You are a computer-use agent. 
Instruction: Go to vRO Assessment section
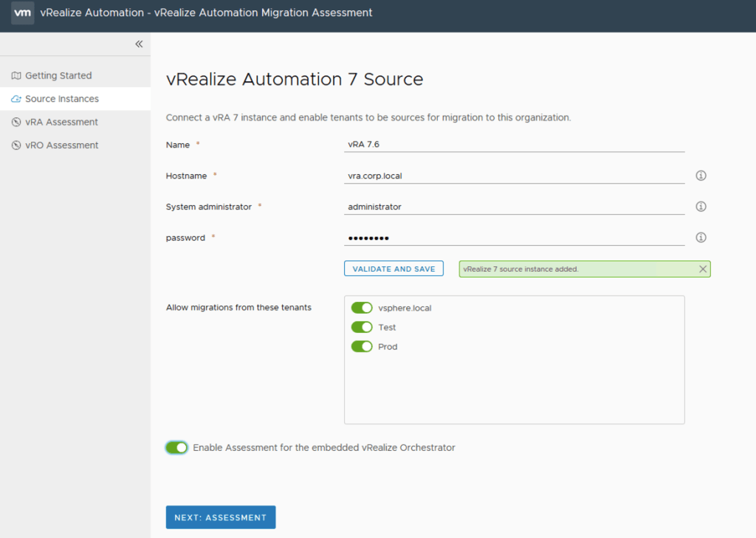[x=61, y=145]
